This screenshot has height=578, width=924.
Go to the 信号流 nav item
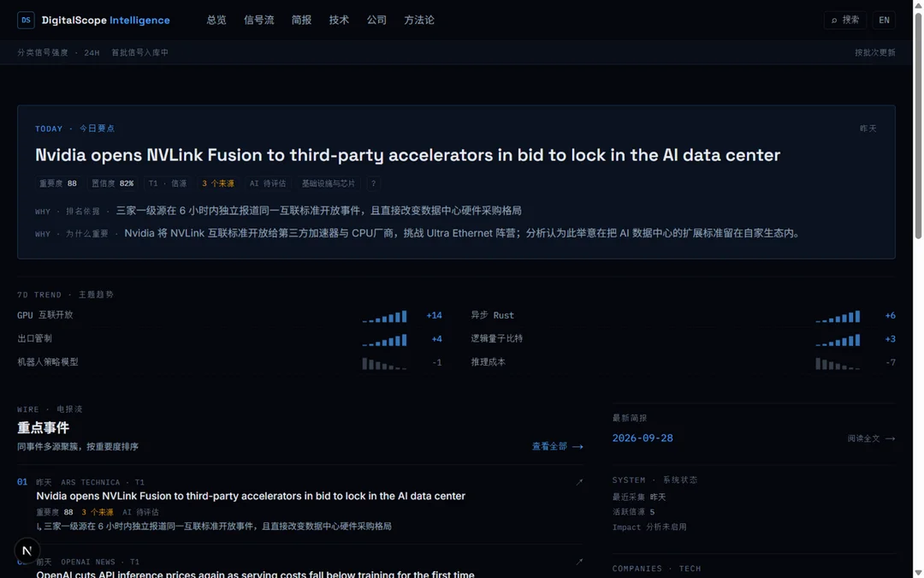point(258,20)
